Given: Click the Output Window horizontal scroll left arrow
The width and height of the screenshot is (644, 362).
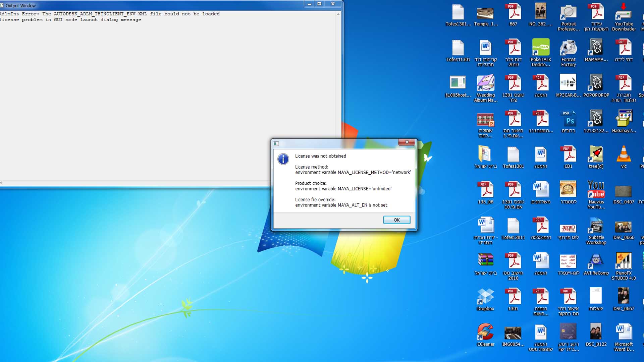Looking at the screenshot, I should 1,183.
